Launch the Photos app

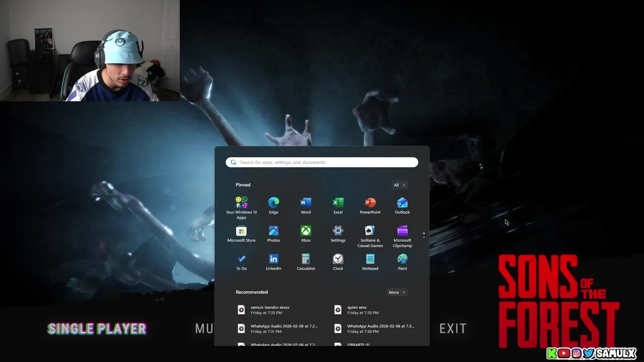pos(274,234)
